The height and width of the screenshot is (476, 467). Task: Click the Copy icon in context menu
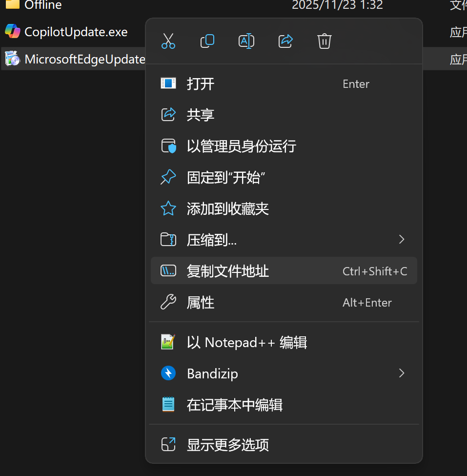coord(207,41)
